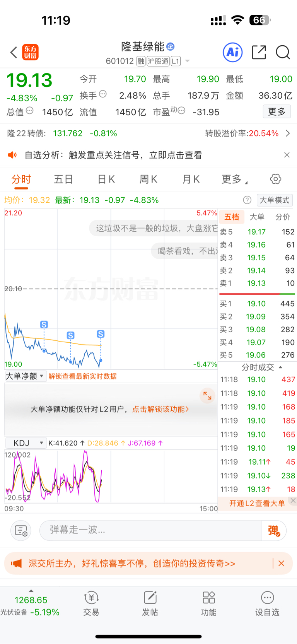
Task: Dismiss the 自选分析 notice with X
Action: pyautogui.click(x=287, y=155)
